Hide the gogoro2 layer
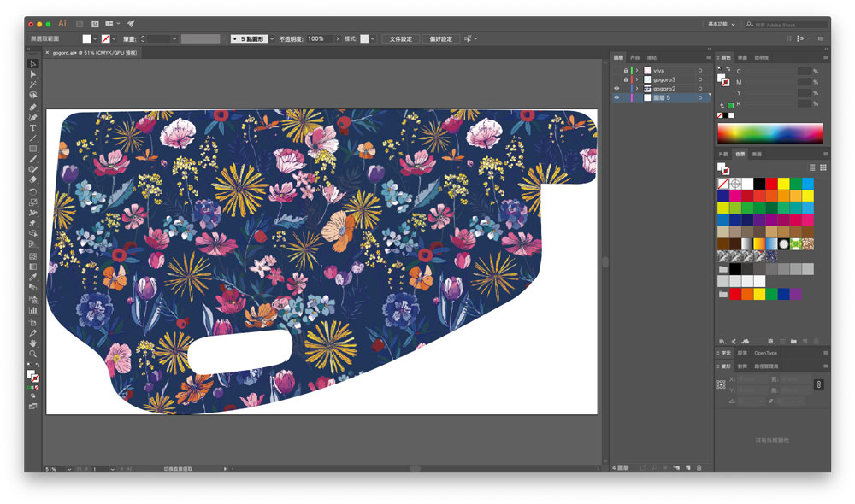This screenshot has width=855, height=504. pyautogui.click(x=616, y=89)
